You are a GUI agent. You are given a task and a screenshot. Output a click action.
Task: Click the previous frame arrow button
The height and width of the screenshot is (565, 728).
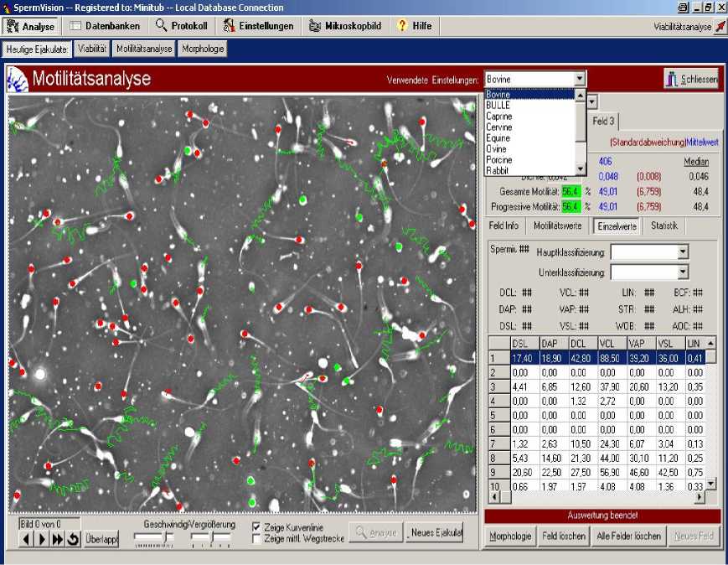[x=25, y=539]
